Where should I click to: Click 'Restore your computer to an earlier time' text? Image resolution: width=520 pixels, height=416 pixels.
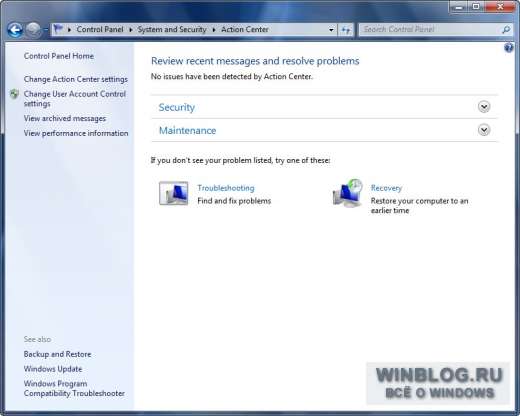(x=419, y=206)
